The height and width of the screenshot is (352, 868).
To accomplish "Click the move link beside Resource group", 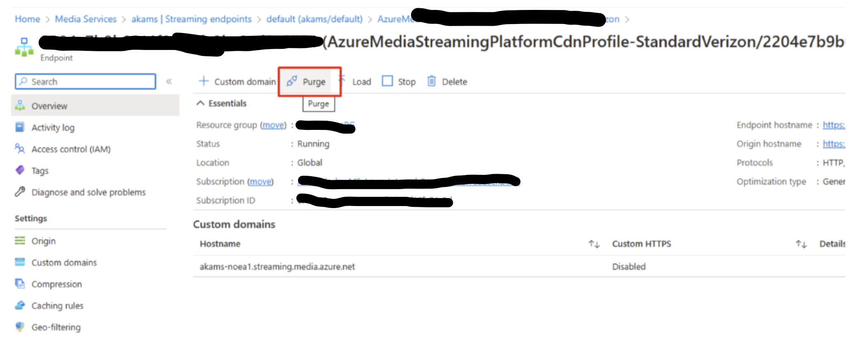I will click(273, 125).
